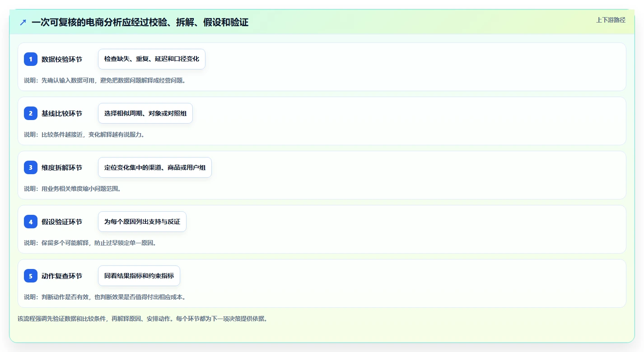Click the 同看结果指标和约束指标 chip
This screenshot has height=352, width=644.
[x=139, y=276]
